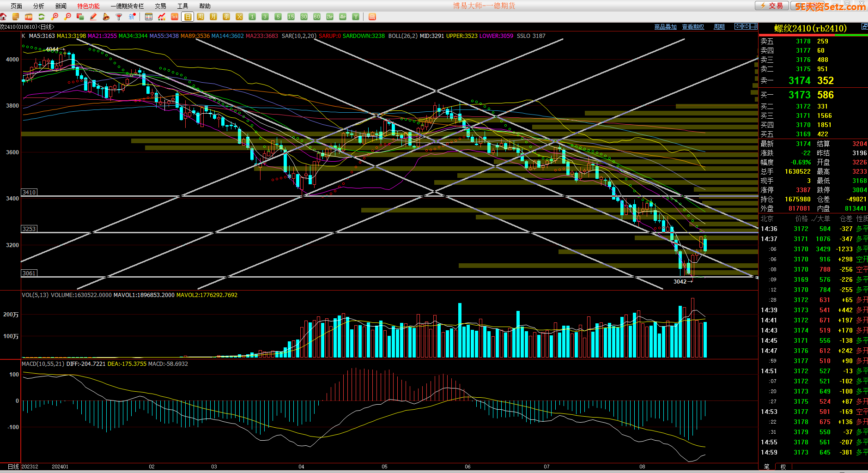The height and width of the screenshot is (473, 868).
Task: Click the 商品叠加 link
Action: click(665, 27)
